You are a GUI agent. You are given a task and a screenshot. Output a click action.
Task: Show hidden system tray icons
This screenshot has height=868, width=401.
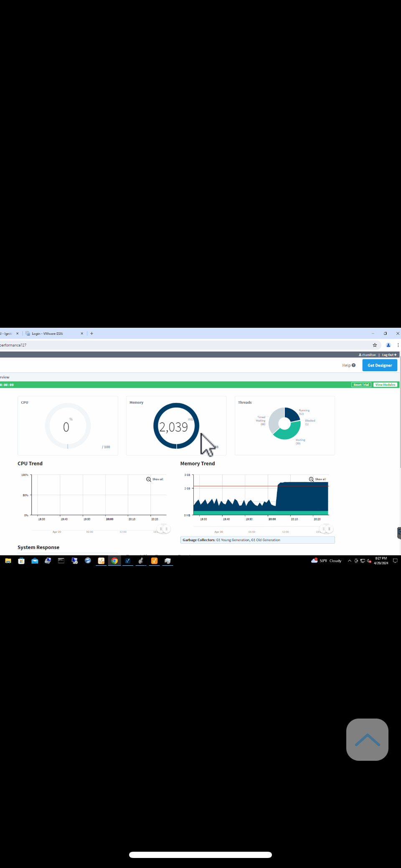[350, 561]
